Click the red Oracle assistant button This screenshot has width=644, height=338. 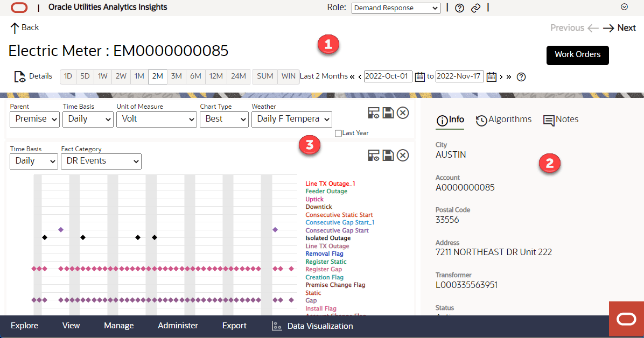pos(626,319)
